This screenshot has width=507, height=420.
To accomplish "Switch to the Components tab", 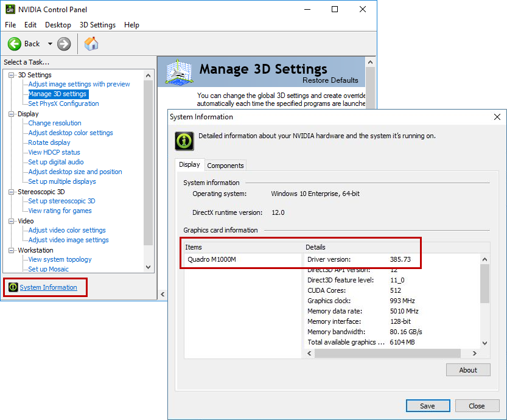I will 225,166.
